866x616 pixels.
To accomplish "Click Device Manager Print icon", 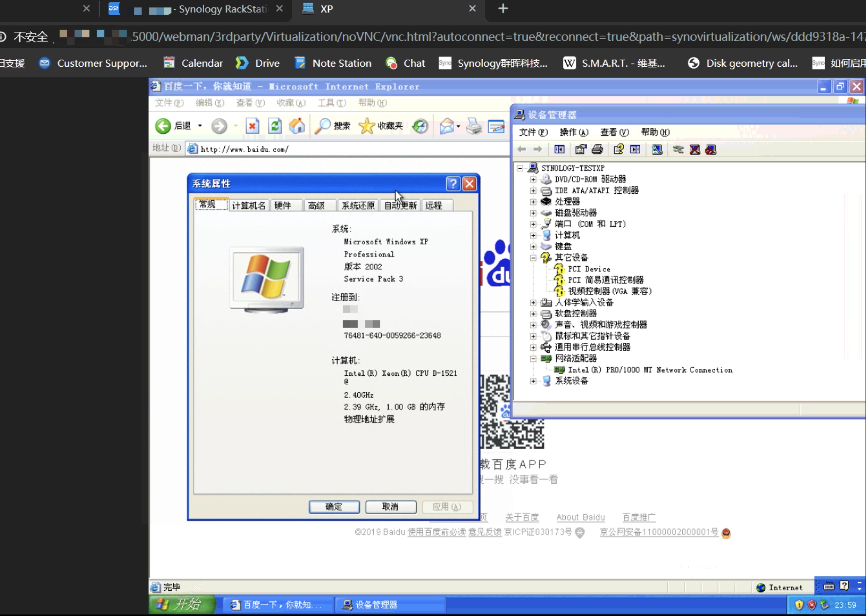I will pos(597,149).
